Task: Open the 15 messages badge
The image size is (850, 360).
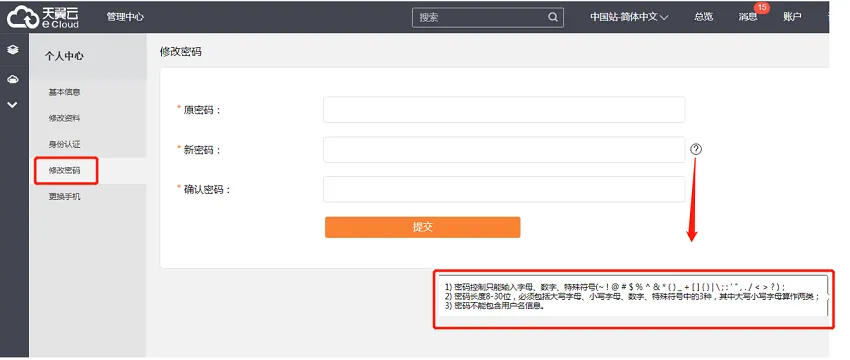Action: 762,8
